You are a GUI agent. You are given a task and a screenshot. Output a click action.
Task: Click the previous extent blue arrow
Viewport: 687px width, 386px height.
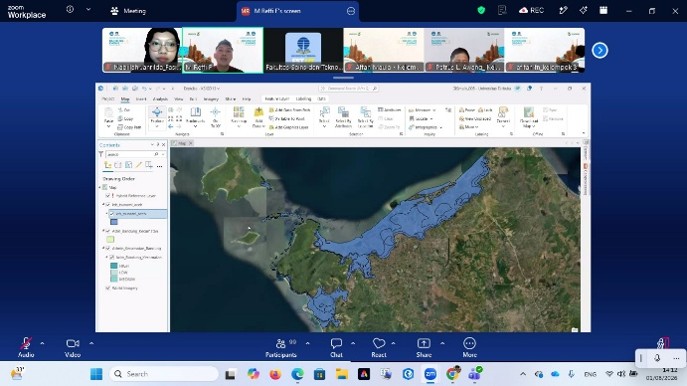pyautogui.click(x=170, y=126)
